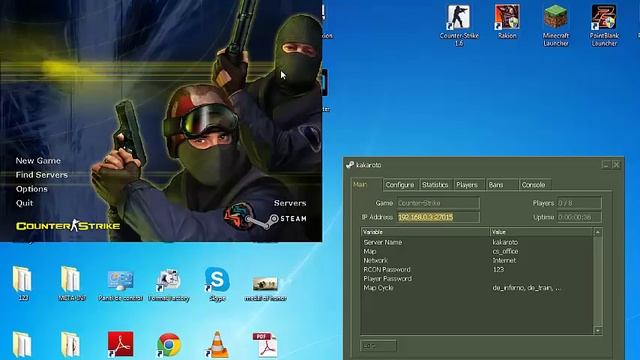Start a New Game in Counter-Strike
Viewport: 640px width, 360px height.
click(38, 161)
